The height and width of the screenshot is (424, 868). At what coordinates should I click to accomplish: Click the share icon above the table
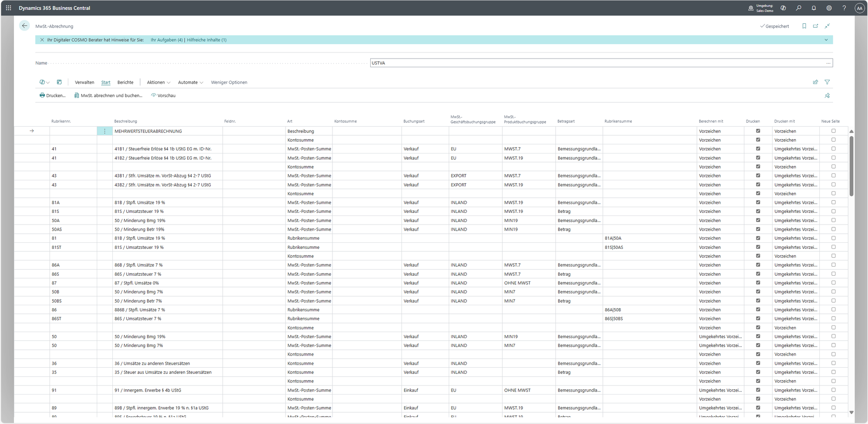[x=815, y=82]
